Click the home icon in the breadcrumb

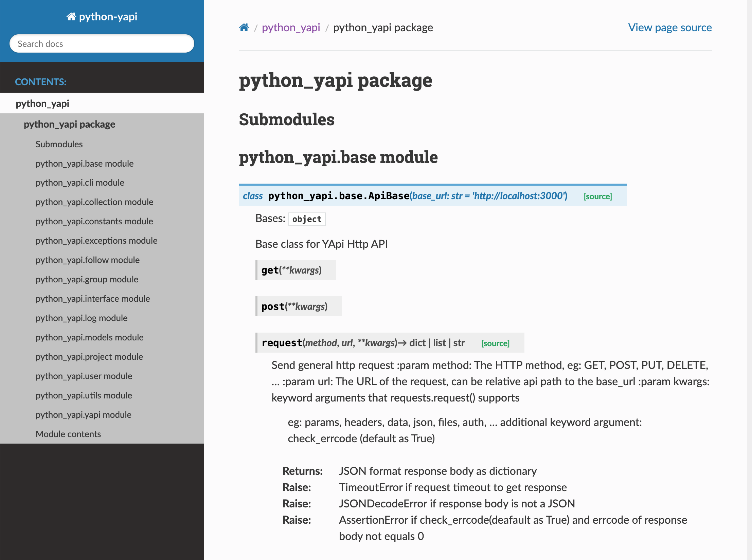(x=244, y=27)
